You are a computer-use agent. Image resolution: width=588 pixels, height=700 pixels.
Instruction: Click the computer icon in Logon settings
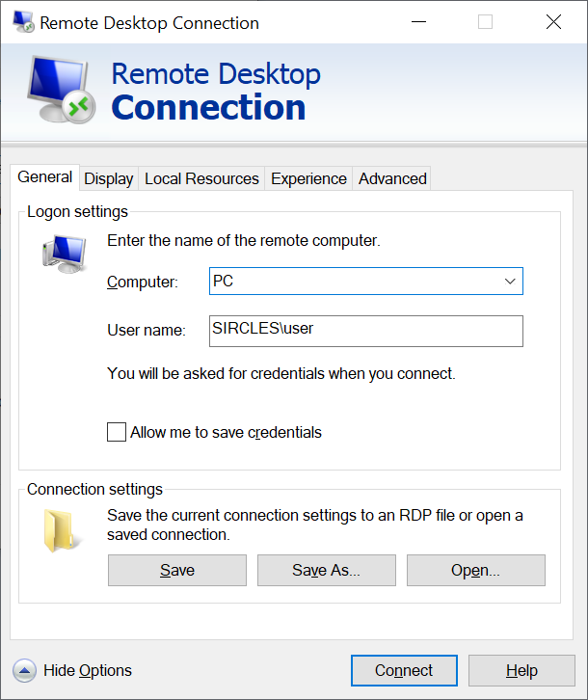coord(65,254)
